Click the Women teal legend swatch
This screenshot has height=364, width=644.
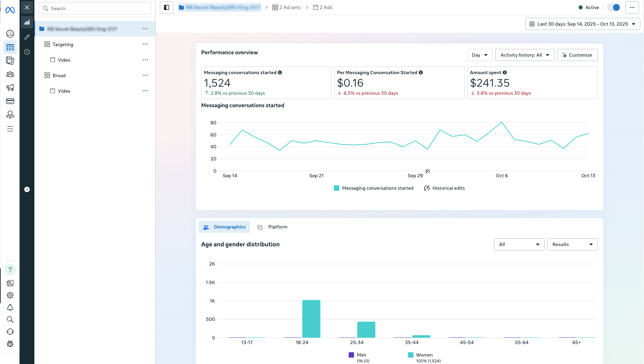point(410,355)
